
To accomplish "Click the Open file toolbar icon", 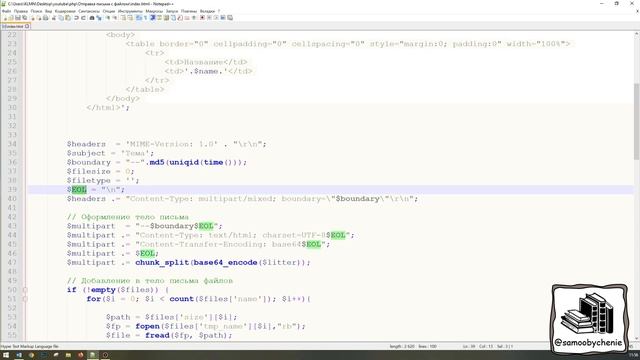I will [11, 18].
